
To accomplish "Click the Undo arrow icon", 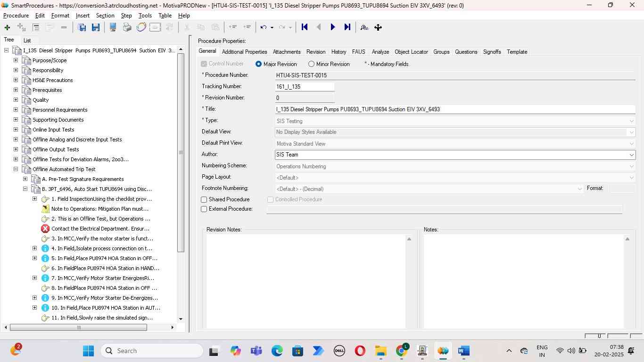I will (264, 27).
